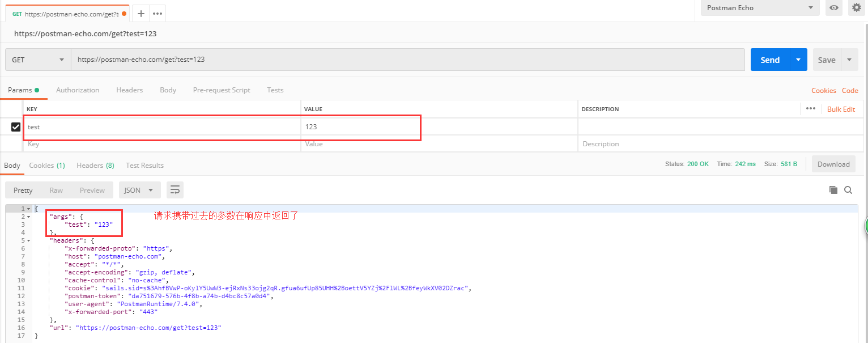Click the "cookie" line in response
The height and width of the screenshot is (343, 868).
[269, 288]
